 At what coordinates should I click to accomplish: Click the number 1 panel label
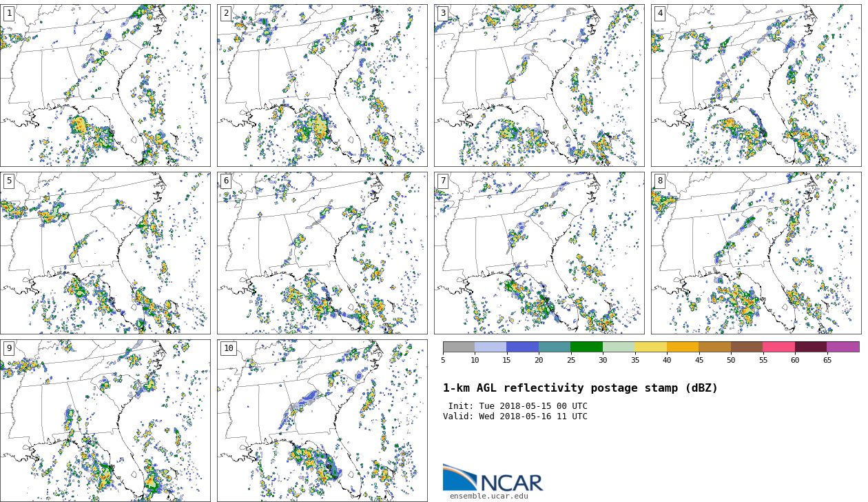(9, 13)
